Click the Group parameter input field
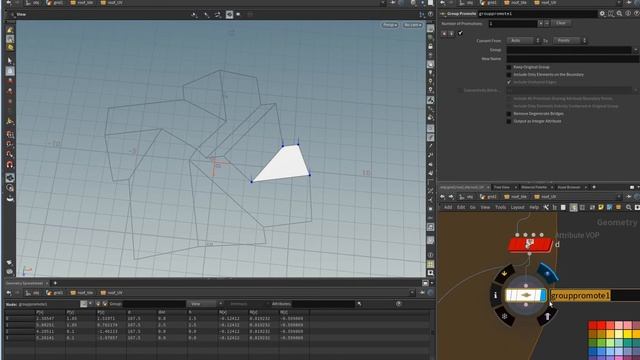 [569, 50]
